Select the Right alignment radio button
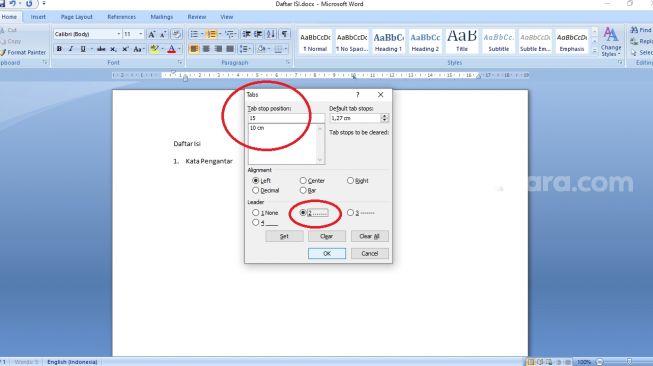The height and width of the screenshot is (366, 653). coord(350,180)
